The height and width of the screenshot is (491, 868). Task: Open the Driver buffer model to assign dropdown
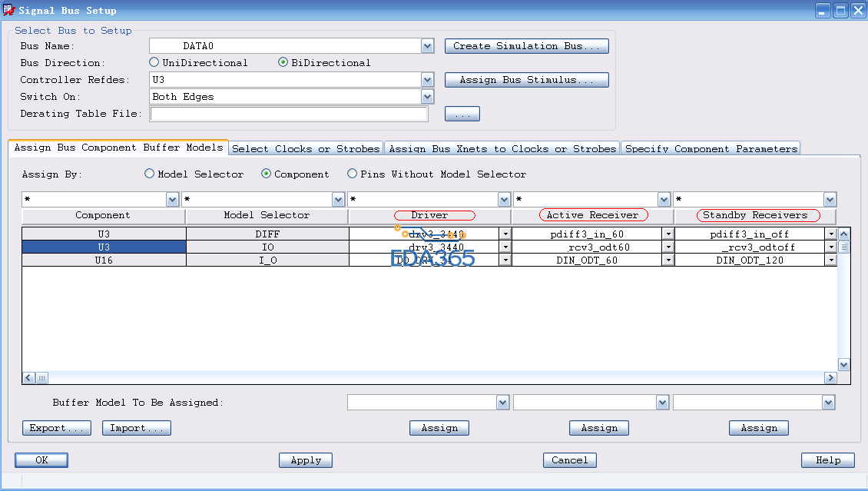(502, 403)
